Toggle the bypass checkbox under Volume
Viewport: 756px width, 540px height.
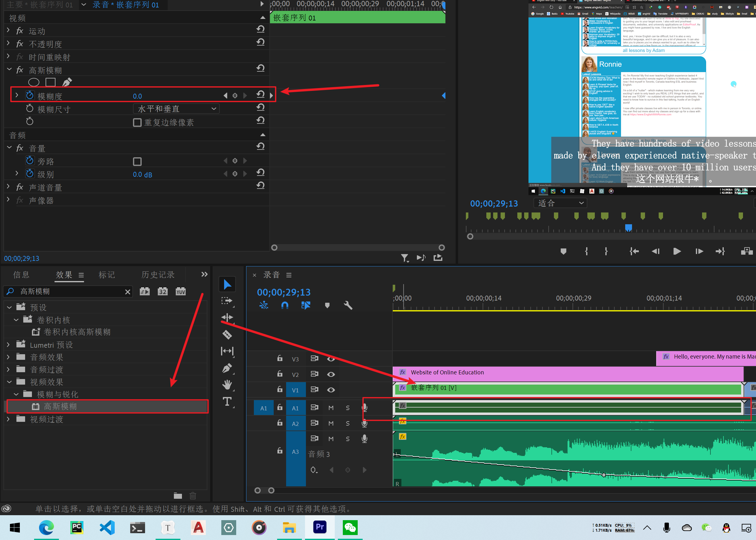[137, 162]
